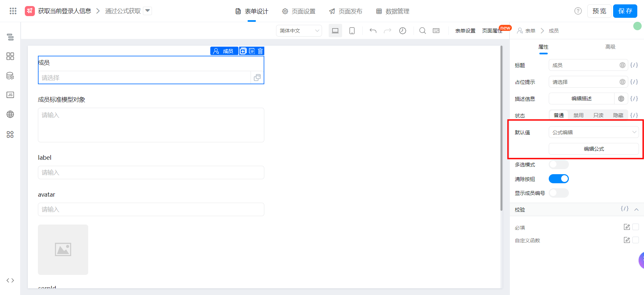This screenshot has height=295, width=644.
Task: Open the 简体中文 language dropdown
Action: pos(299,31)
